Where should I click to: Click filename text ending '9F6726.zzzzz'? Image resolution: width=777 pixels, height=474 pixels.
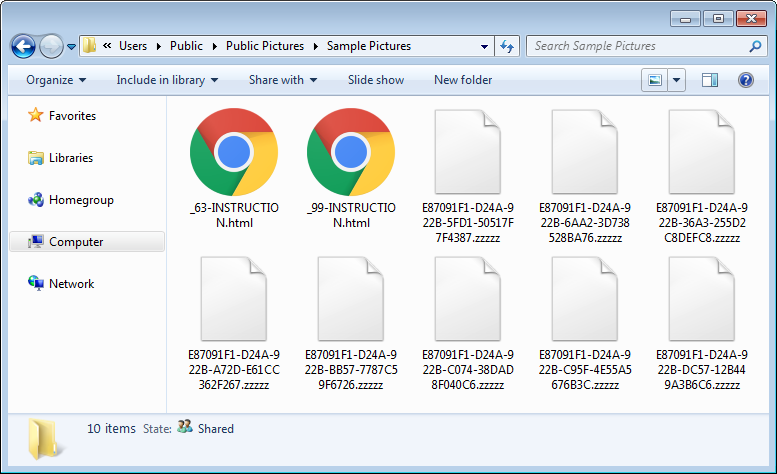point(351,369)
